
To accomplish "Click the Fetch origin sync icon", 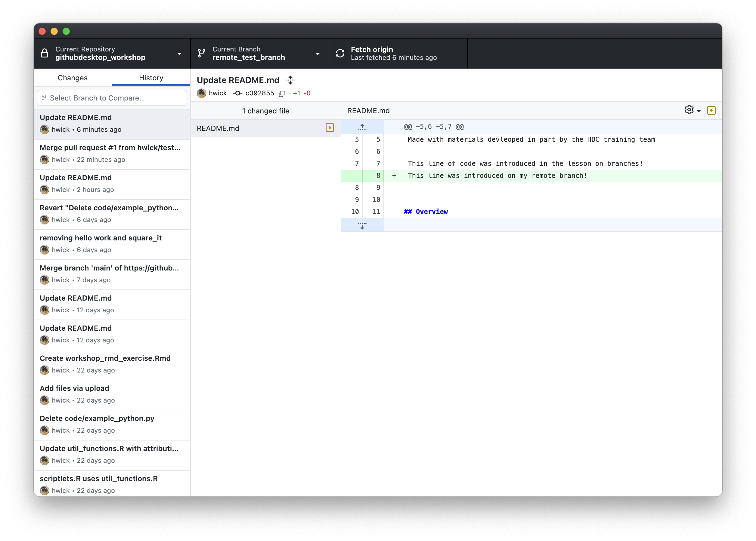I will coord(340,53).
